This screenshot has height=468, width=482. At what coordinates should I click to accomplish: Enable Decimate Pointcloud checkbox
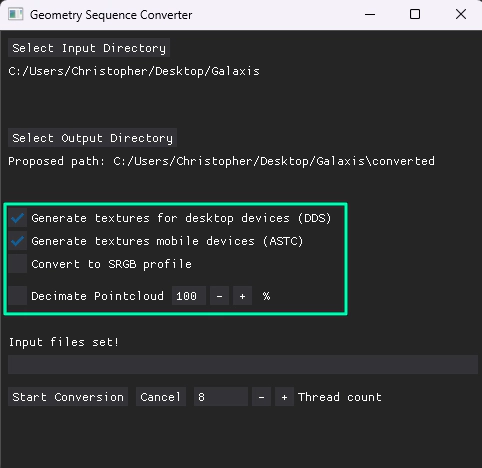click(17, 296)
